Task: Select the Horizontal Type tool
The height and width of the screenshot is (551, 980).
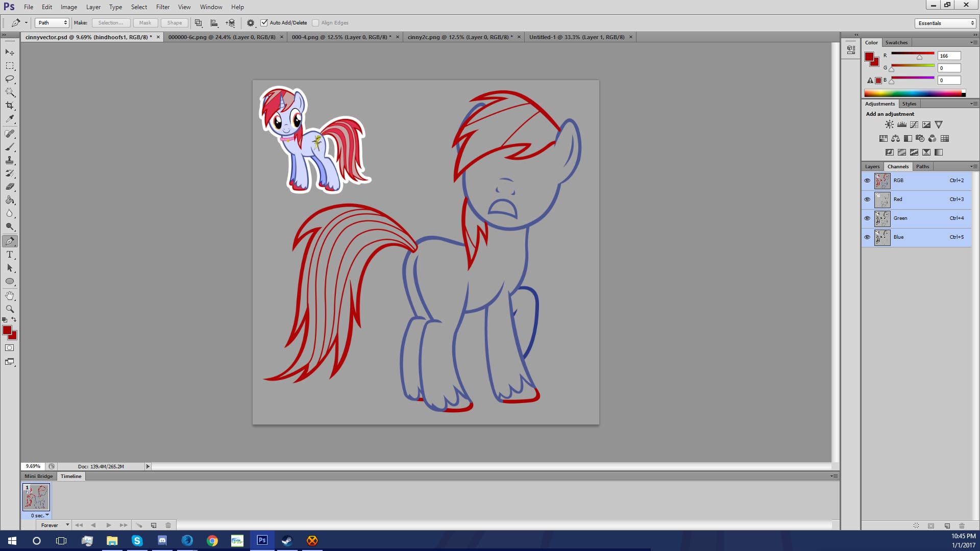Action: click(10, 255)
